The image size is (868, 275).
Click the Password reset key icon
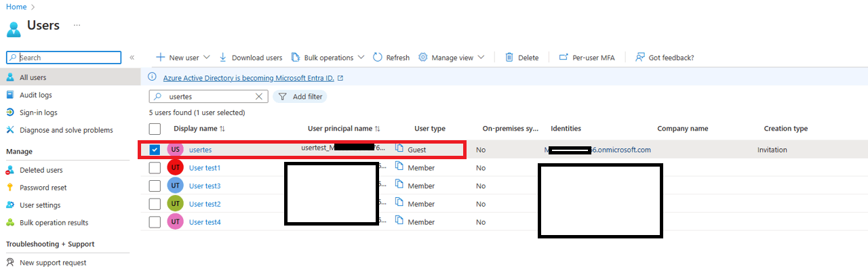10,188
